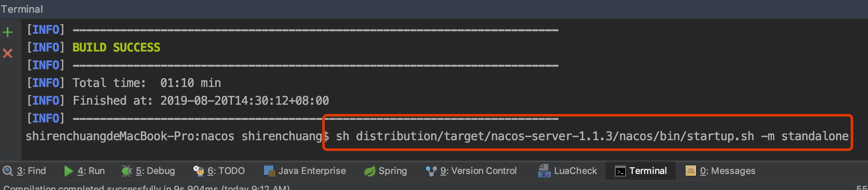Click the Terminal panel title header
868x190 pixels.
tap(22, 9)
